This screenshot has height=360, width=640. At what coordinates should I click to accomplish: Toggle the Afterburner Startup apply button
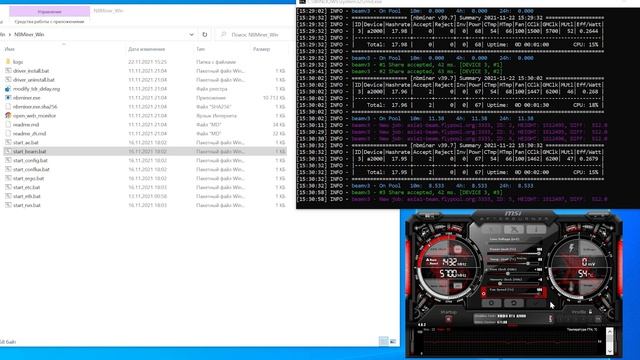coord(448,319)
